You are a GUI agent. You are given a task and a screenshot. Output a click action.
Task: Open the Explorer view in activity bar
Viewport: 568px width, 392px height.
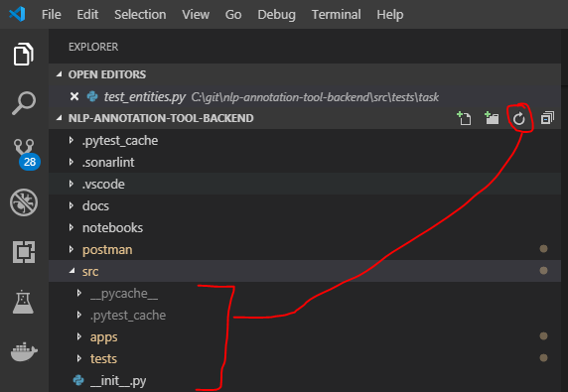pos(24,55)
